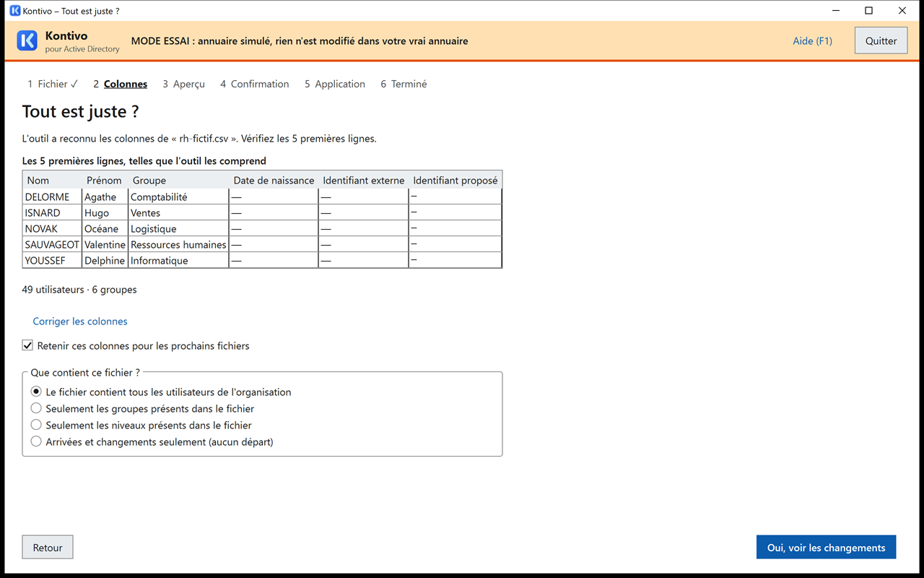The width and height of the screenshot is (924, 578).
Task: Select the SAUVAGEOT cell
Action: click(x=52, y=244)
